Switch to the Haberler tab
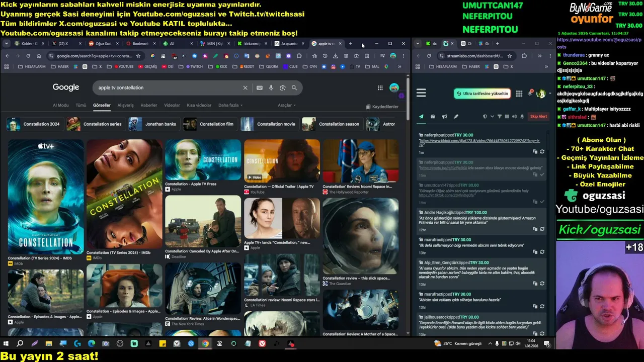Viewport: 644px width, 362px height. click(x=149, y=106)
